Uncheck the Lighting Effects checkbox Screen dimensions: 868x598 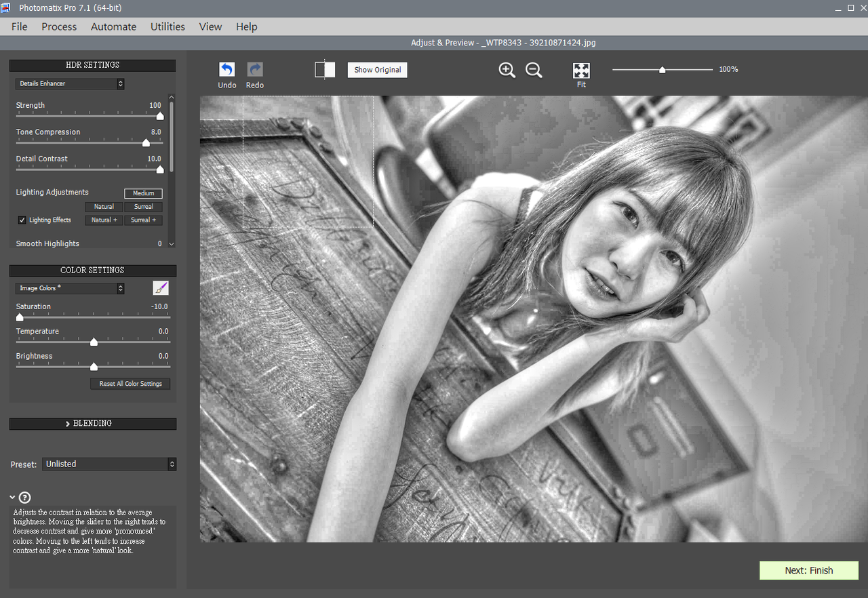(x=22, y=220)
